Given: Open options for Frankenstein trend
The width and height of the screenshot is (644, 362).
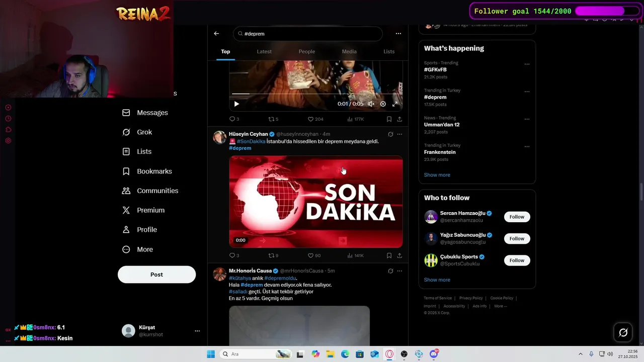Looking at the screenshot, I should click(527, 147).
